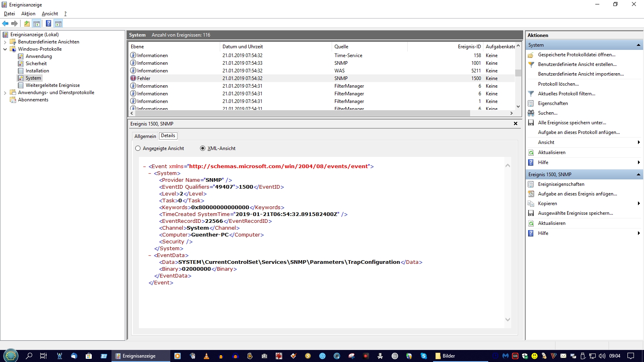Viewport: 644px width, 362px height.
Task: Open the Ansicht submenu arrow in actions
Action: (x=638, y=142)
